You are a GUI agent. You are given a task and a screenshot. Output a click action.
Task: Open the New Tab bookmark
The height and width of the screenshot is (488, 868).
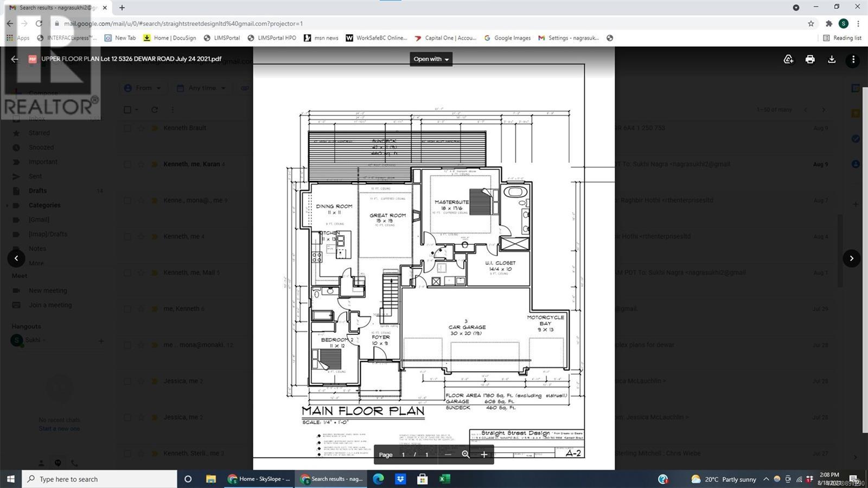click(x=120, y=38)
